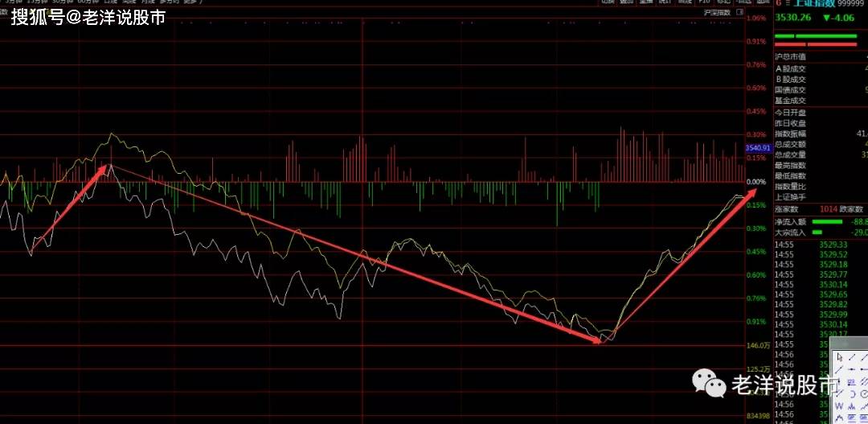Screen dimensions: 868x424
Task: Open the F10 info page
Action: tap(704, 2)
